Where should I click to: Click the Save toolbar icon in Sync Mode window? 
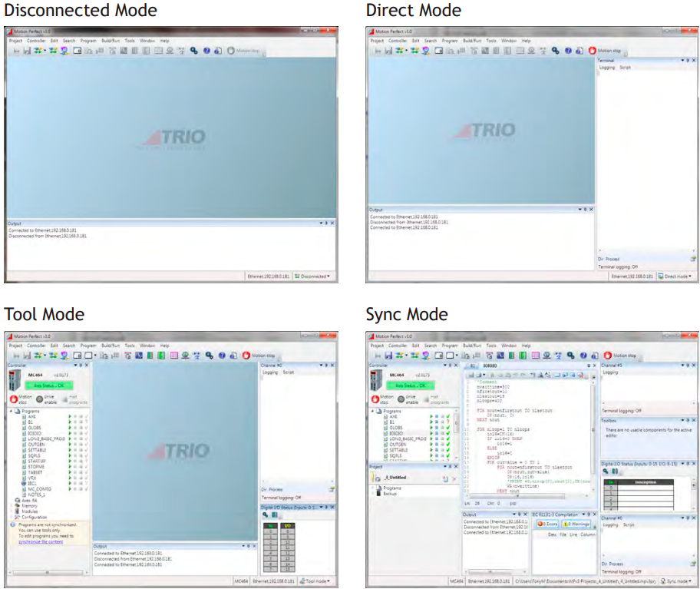coord(388,356)
